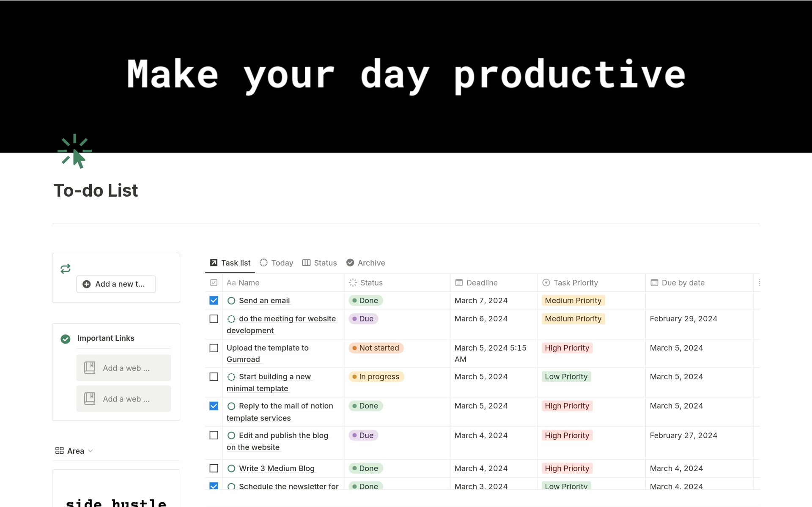Click the Task Priority clock icon in header
This screenshot has width=812, height=507.
pos(546,282)
